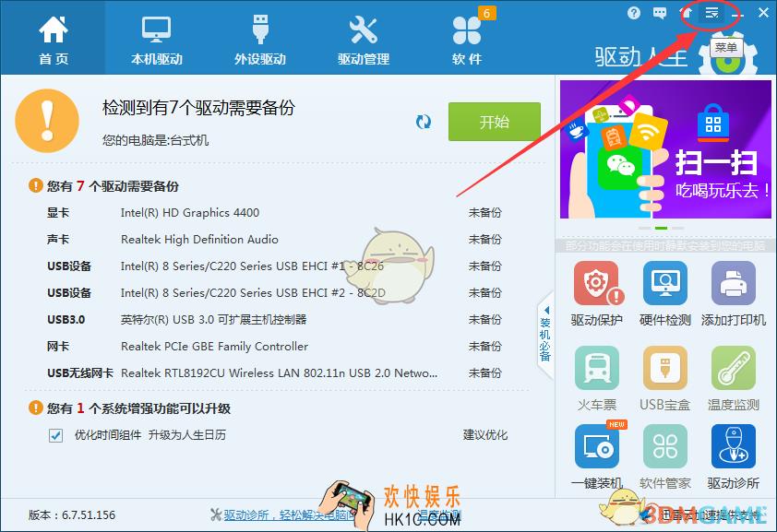Image resolution: width=777 pixels, height=532 pixels.
Task: Click the orange warning exclamation icon
Action: click(x=47, y=121)
